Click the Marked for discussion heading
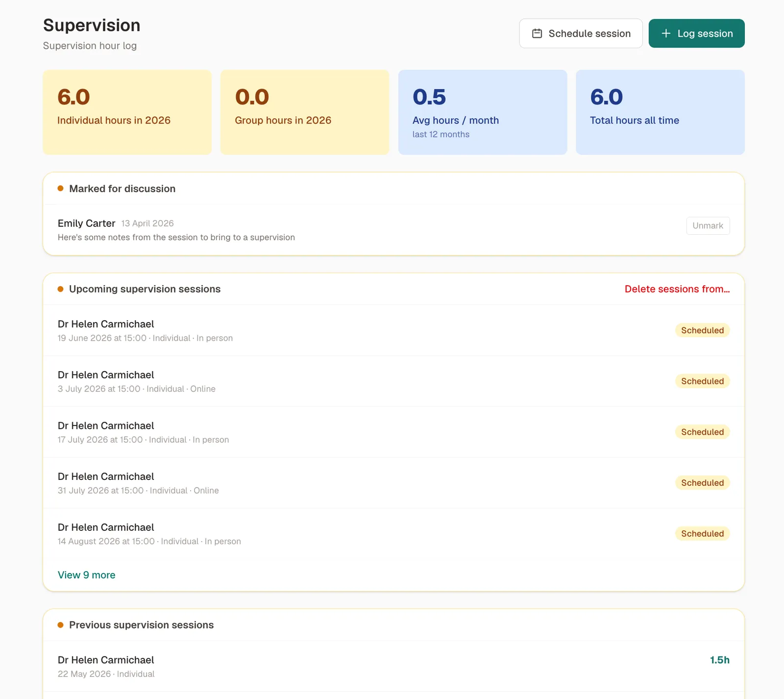 (122, 189)
